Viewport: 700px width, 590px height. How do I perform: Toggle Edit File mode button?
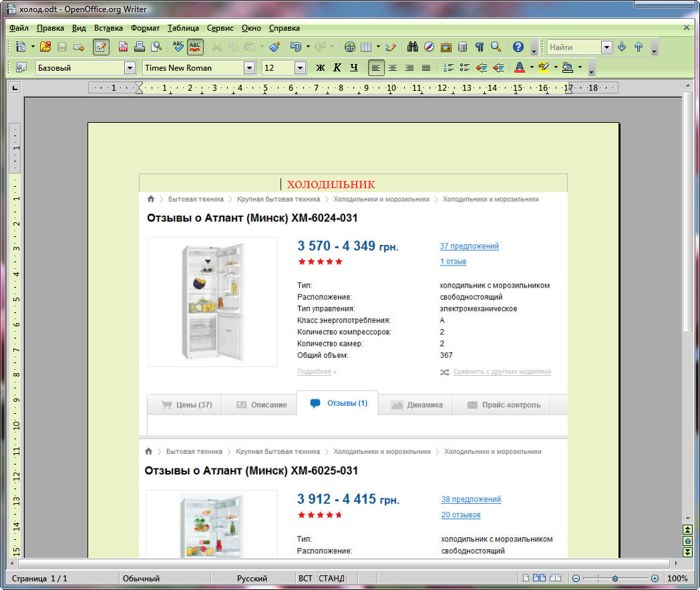tap(101, 47)
